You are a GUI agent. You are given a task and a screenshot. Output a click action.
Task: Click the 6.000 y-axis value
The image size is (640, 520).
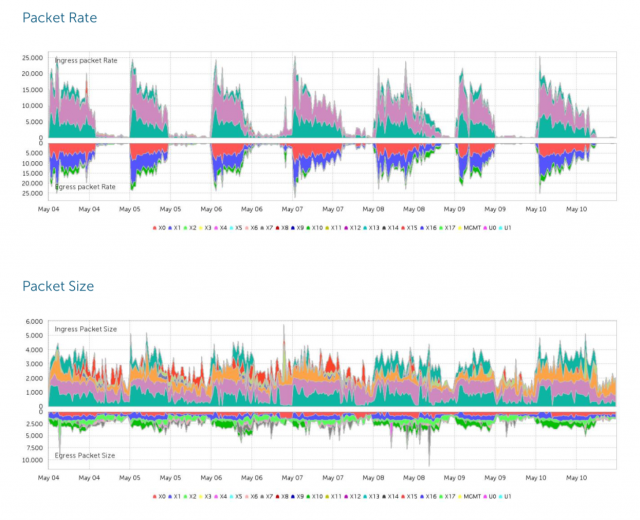coord(35,322)
